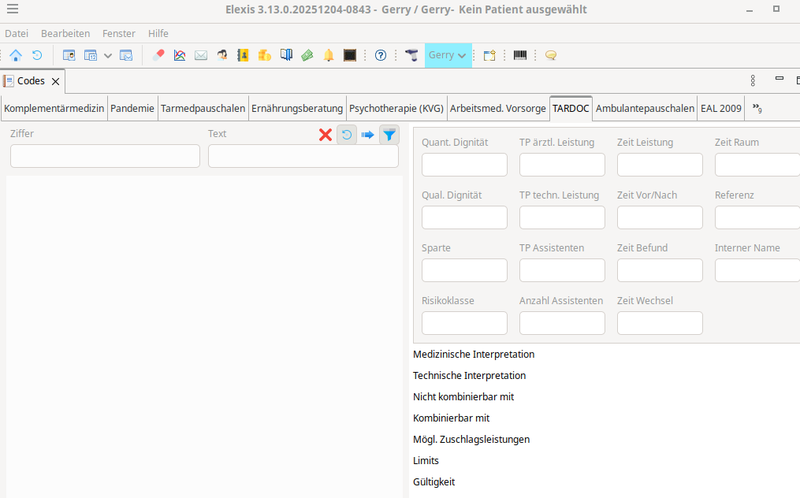800x498 pixels.
Task: Click the patient person icon
Action: click(x=222, y=55)
